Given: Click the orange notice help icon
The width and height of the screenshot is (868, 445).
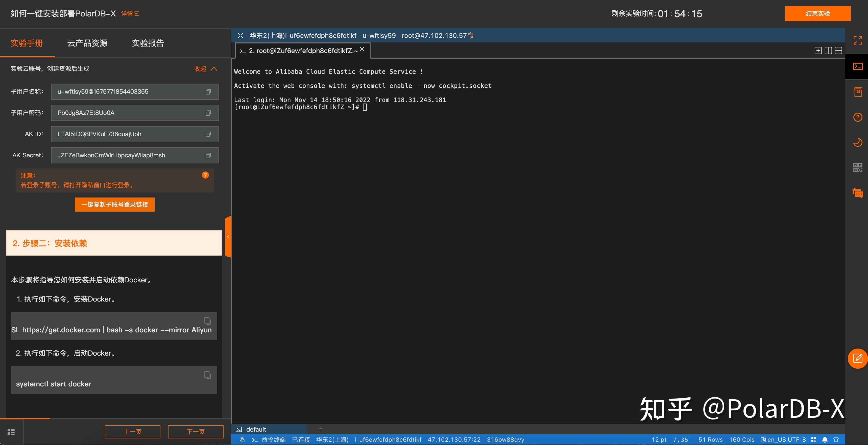Looking at the screenshot, I should click(x=205, y=175).
